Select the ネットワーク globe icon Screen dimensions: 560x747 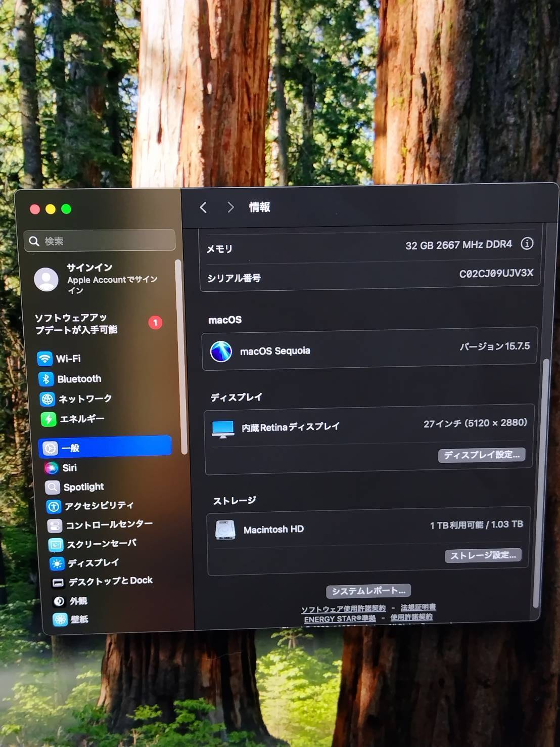48,399
